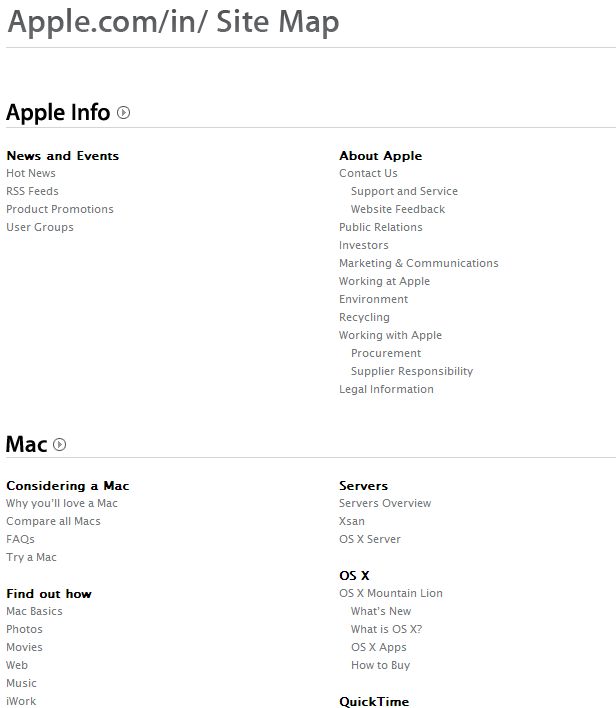View Legal Information page

386,389
